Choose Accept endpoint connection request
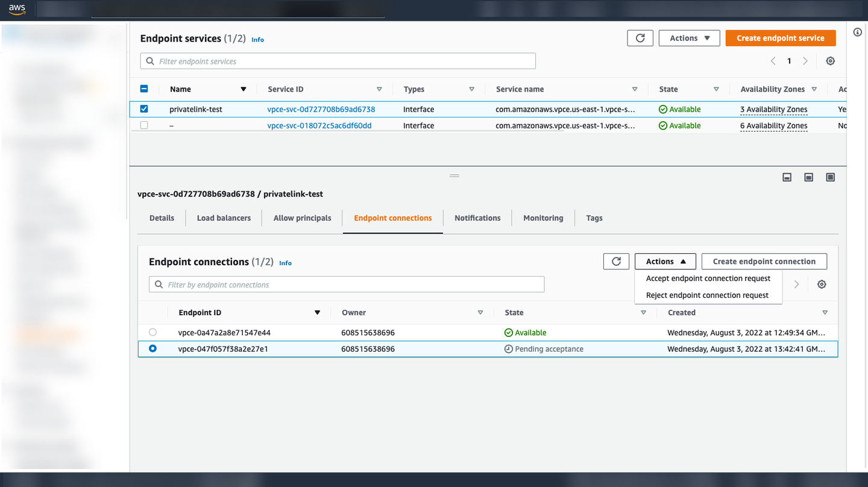Viewport: 868px width, 487px height. tap(708, 278)
